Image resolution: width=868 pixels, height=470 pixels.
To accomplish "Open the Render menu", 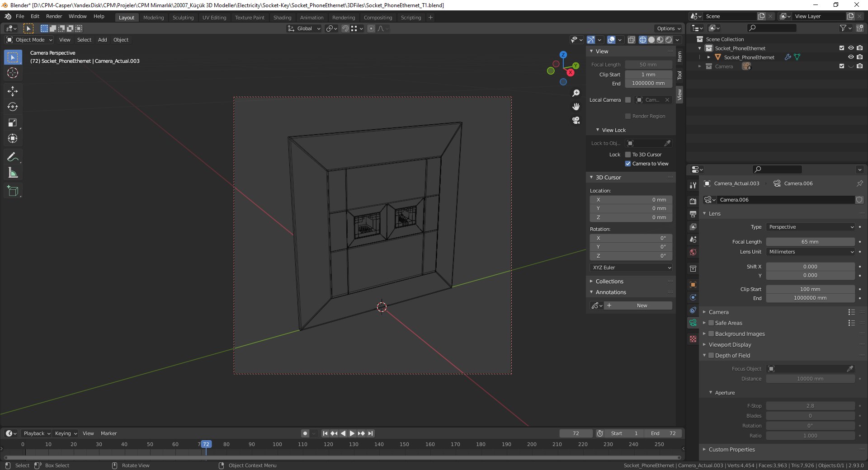I will point(54,16).
